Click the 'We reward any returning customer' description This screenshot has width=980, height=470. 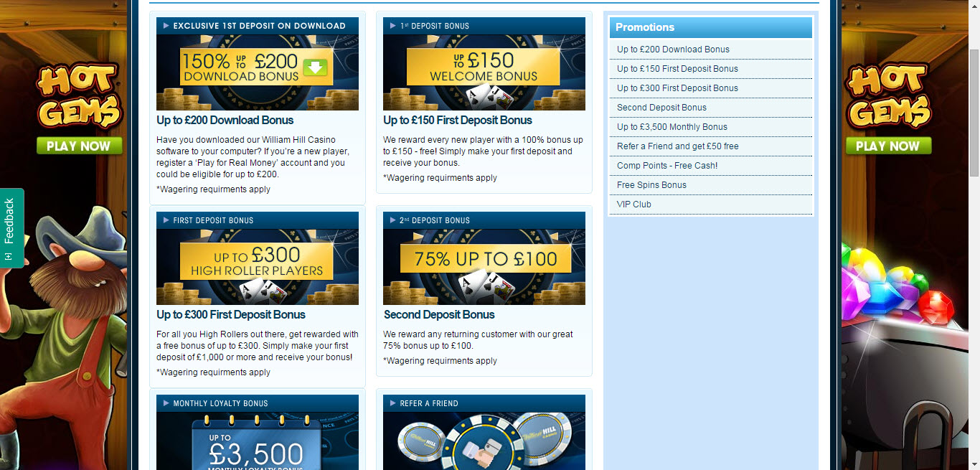(478, 339)
